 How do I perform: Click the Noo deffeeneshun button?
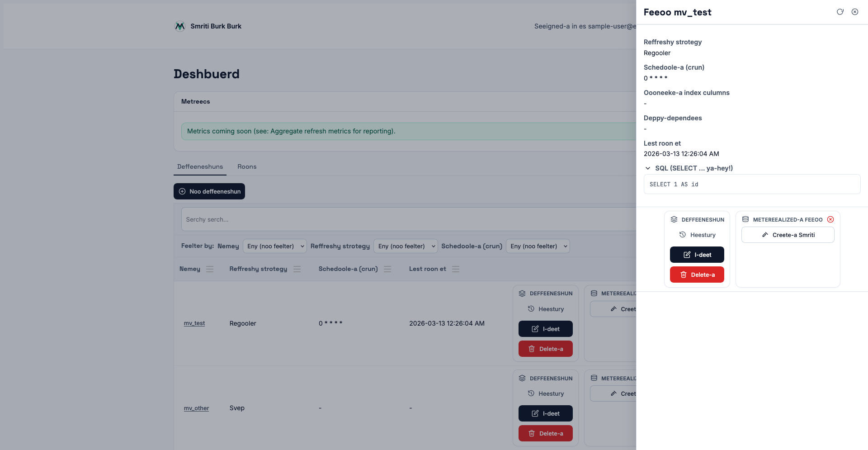click(x=209, y=191)
